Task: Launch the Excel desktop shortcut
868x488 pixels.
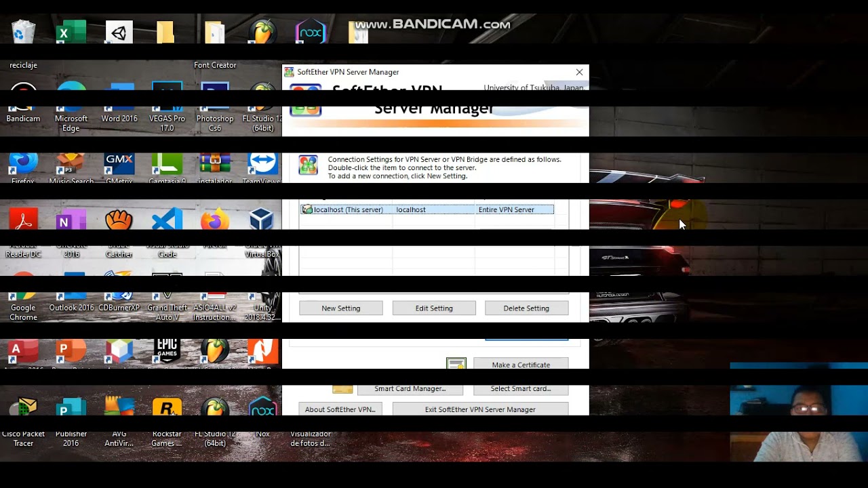Action: (71, 33)
